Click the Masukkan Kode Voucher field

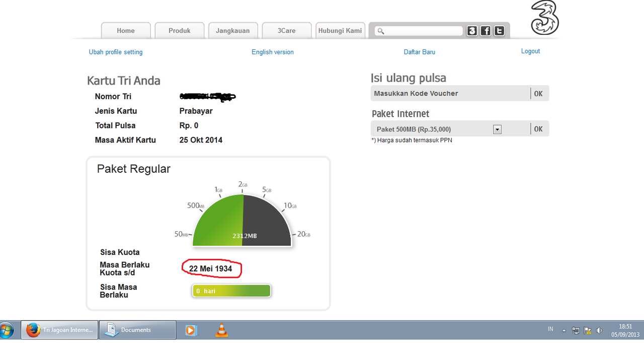(x=450, y=93)
